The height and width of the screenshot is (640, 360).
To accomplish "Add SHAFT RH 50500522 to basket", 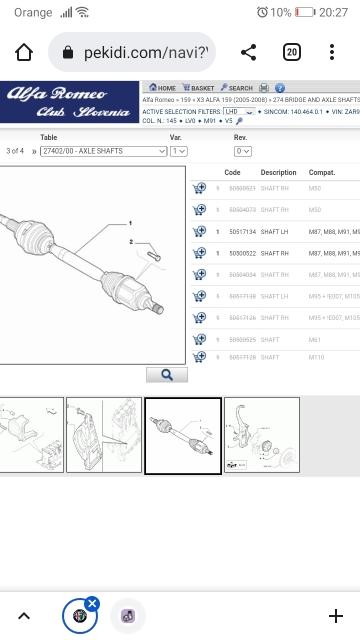I will point(199,253).
